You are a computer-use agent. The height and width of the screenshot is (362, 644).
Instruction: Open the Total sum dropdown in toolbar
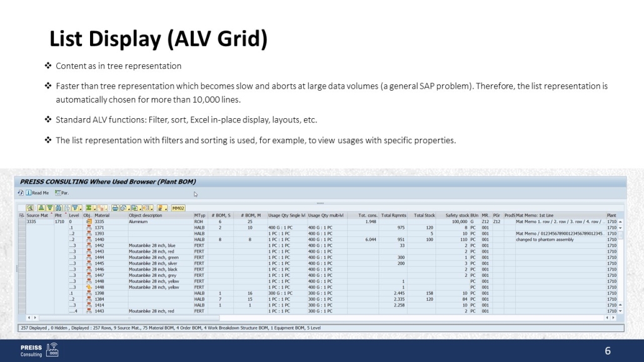click(94, 208)
